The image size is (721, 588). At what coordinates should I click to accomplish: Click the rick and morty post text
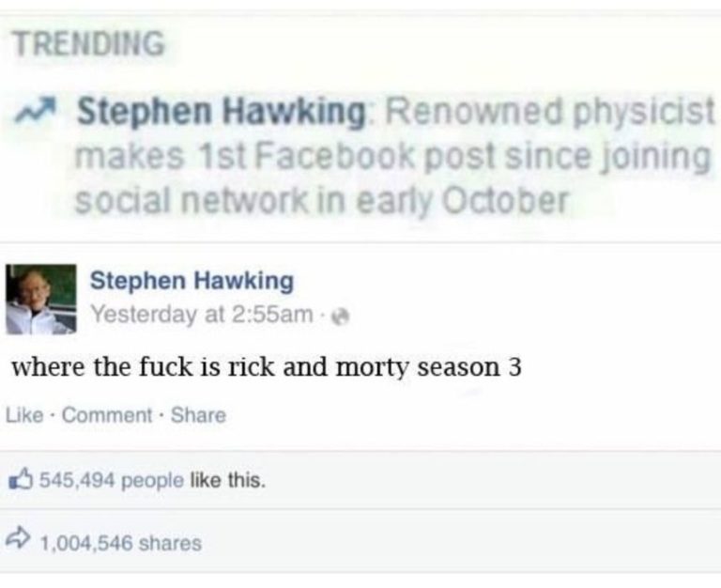pyautogui.click(x=267, y=367)
